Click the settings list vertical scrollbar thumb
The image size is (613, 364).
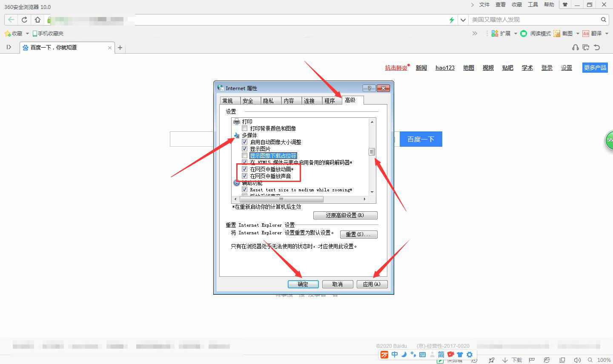pyautogui.click(x=372, y=152)
